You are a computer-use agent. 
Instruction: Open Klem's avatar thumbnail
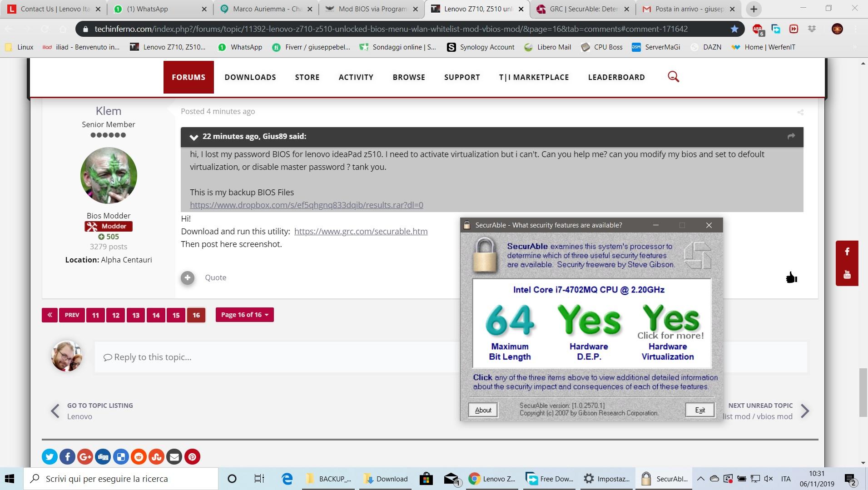click(x=109, y=175)
